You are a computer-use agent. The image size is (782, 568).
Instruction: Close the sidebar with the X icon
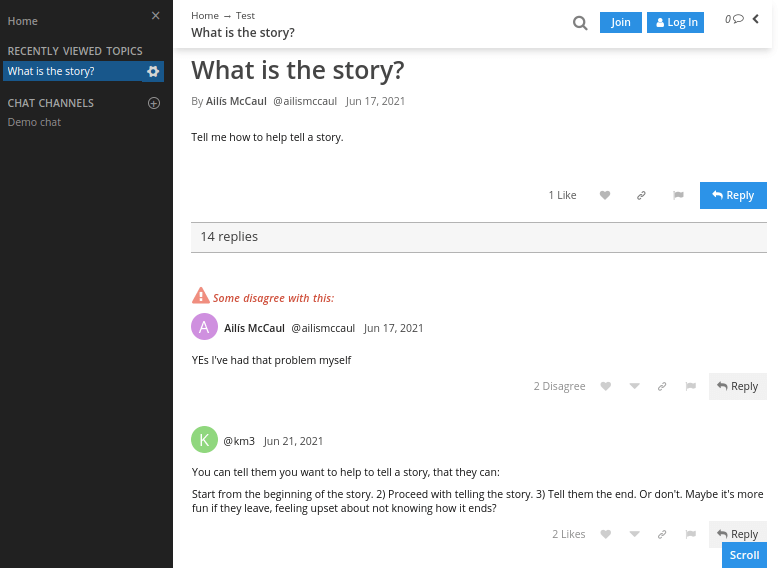156,16
